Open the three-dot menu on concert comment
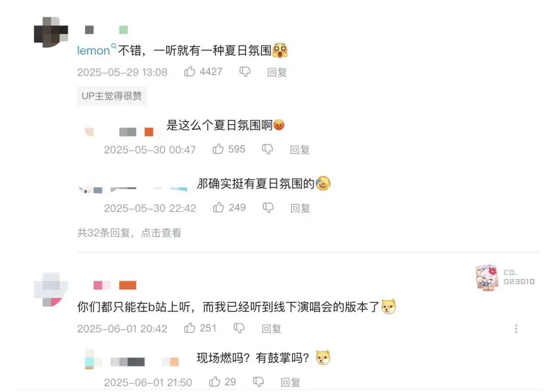 click(x=516, y=328)
